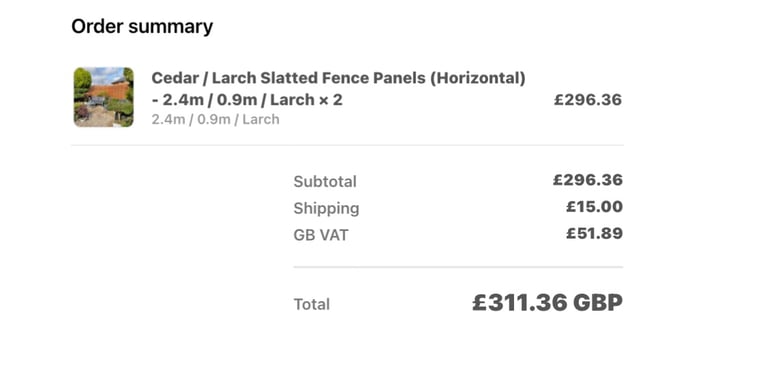Image resolution: width=768 pixels, height=368 pixels.
Task: Select the Total label
Action: (312, 304)
